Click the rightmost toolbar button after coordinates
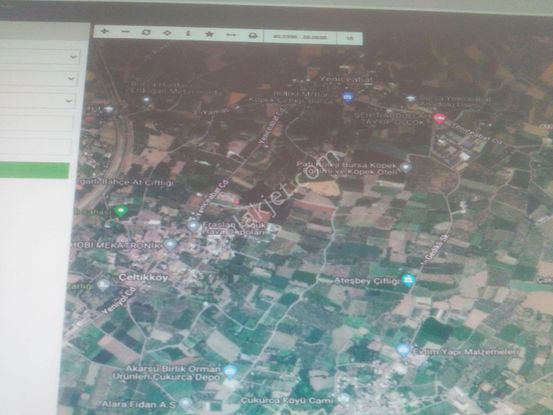This screenshot has width=553, height=415. tap(350, 38)
